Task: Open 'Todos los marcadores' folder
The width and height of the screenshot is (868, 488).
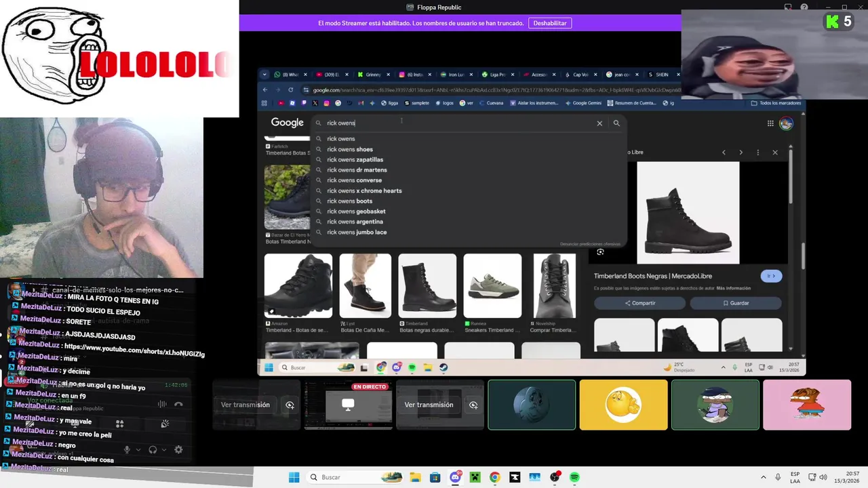Action: [776, 103]
